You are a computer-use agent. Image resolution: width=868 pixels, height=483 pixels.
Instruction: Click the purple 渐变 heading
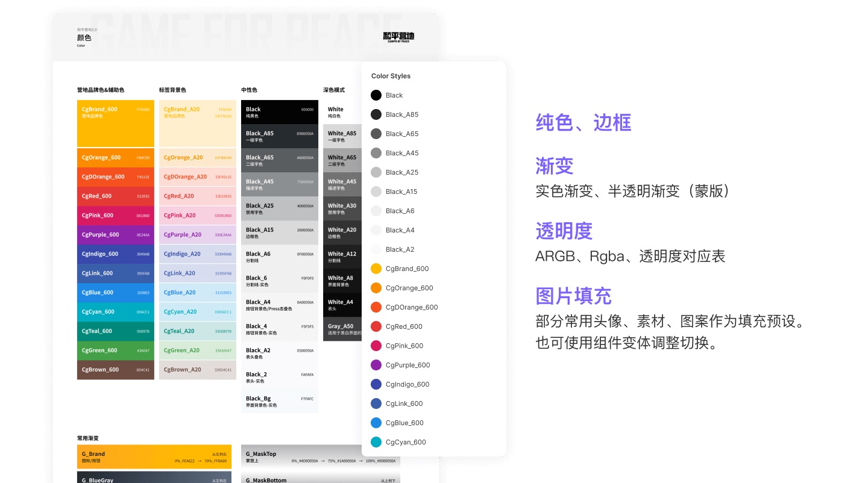554,166
